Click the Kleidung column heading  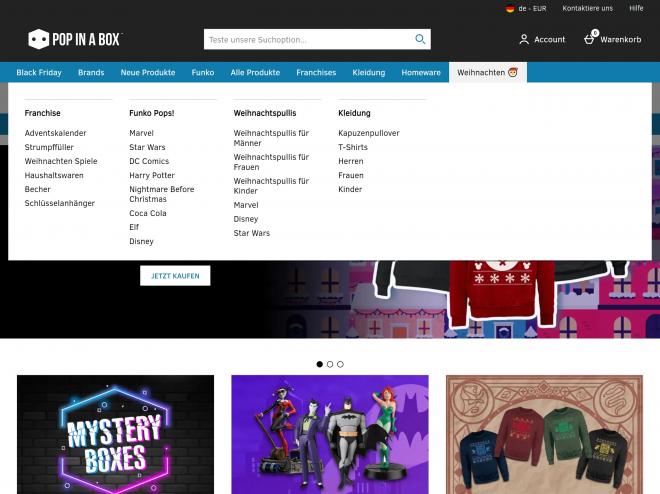pos(354,113)
